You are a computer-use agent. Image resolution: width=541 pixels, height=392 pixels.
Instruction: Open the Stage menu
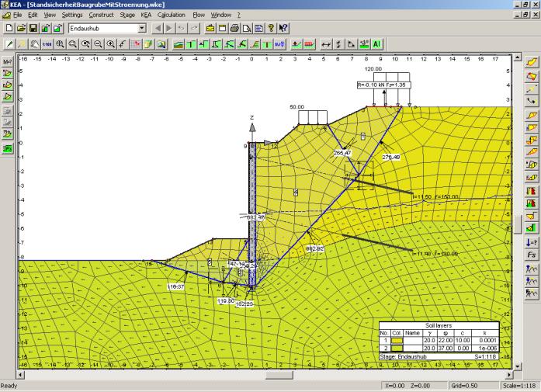[x=127, y=15]
